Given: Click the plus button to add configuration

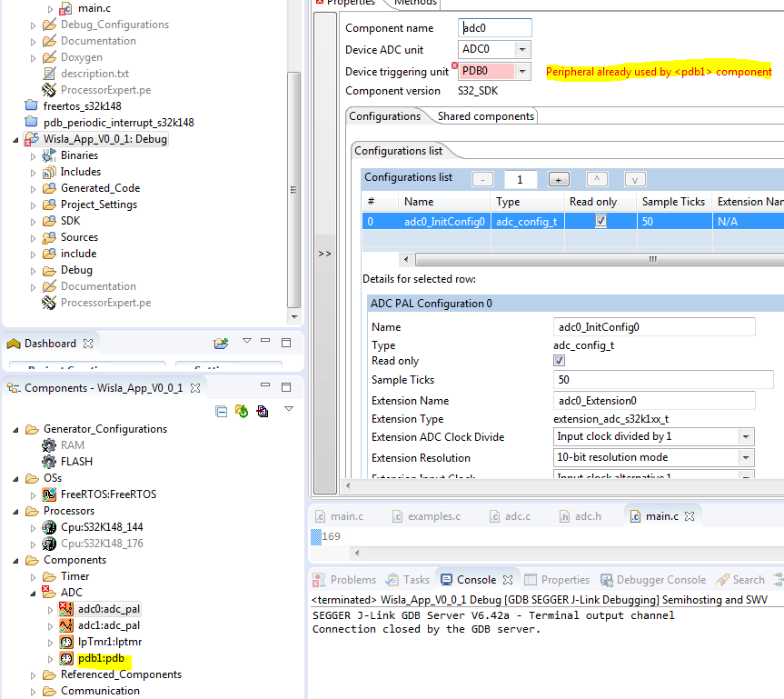Looking at the screenshot, I should click(559, 179).
